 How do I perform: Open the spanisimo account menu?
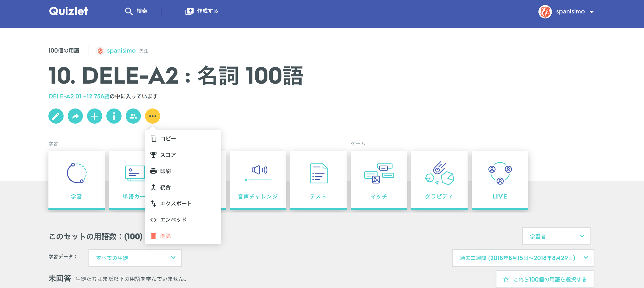(566, 12)
